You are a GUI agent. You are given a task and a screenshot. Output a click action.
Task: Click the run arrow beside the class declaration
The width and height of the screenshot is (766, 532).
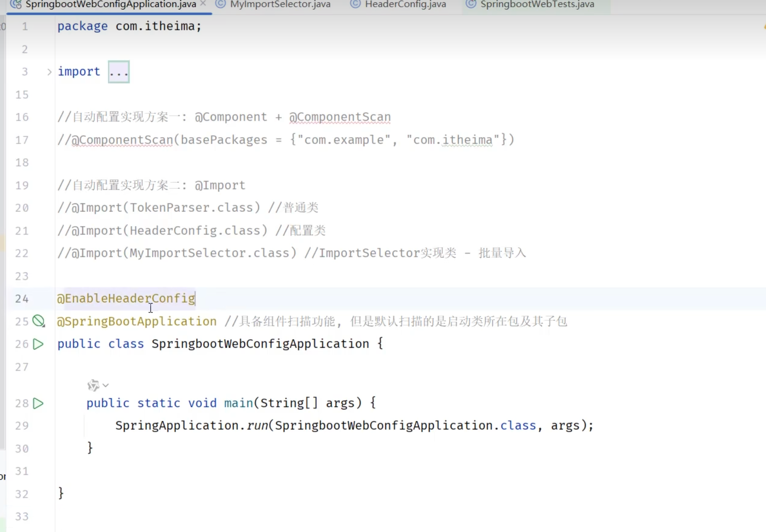coord(39,344)
